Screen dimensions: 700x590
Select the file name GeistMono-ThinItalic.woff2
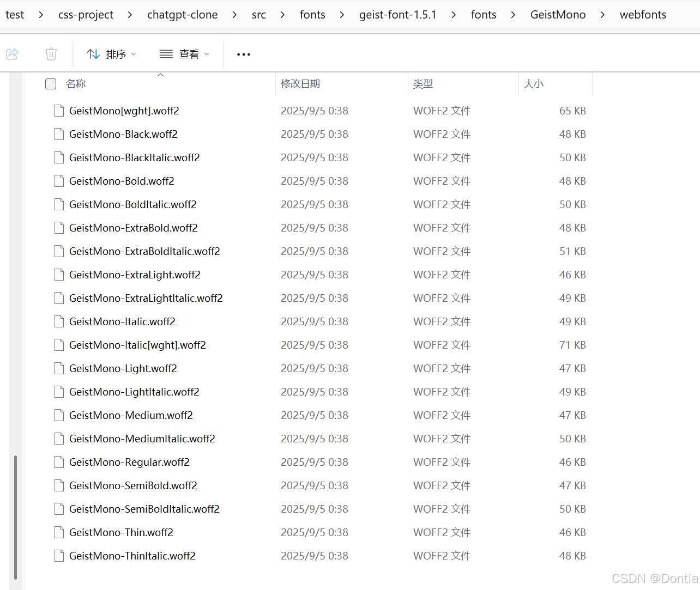coord(132,556)
